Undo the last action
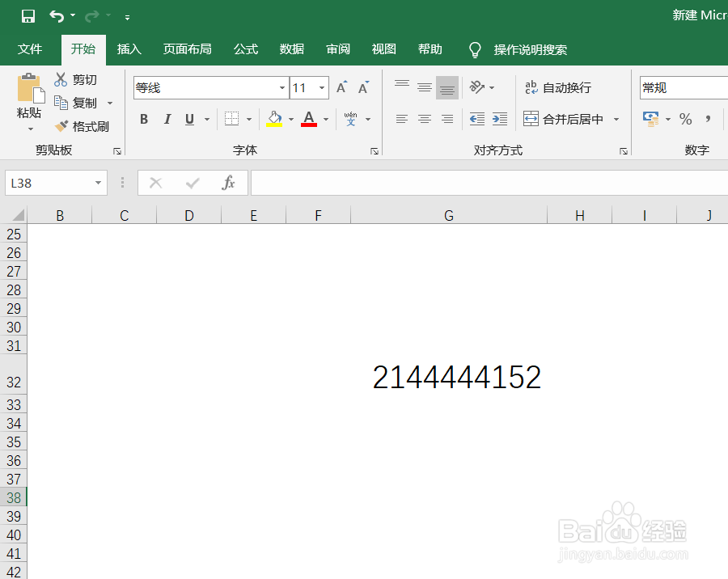Screen dimensions: 728x579 point(57,16)
